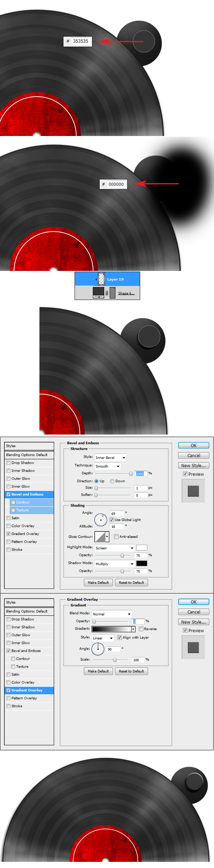Click New Style... in dialog showing Gradient Overlay settings
The image size is (214, 868).
tap(194, 622)
